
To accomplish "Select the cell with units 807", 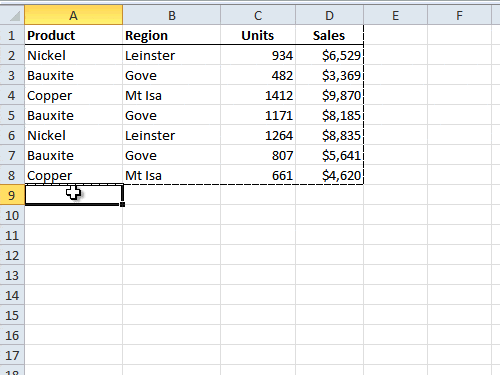I will click(258, 155).
